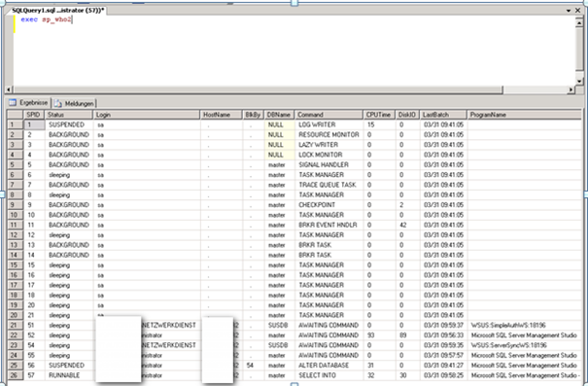Click the RUNNABLE status cell for SPID 57
Screen dimensions: 588x386
click(x=69, y=375)
